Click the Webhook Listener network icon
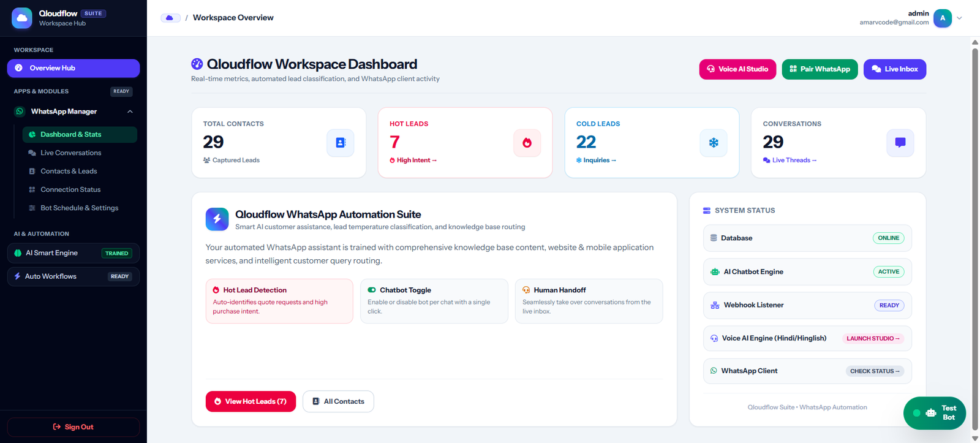This screenshot has width=980, height=443. (x=715, y=305)
